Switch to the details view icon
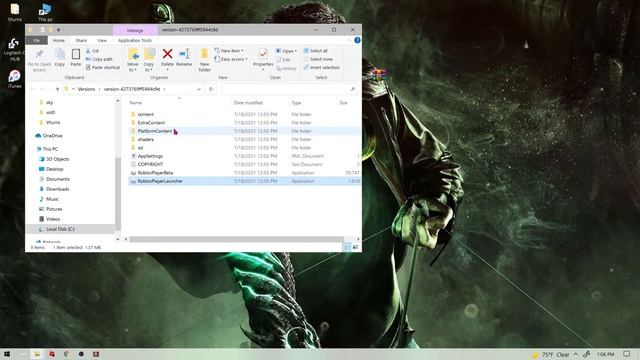The image size is (640, 360). click(347, 247)
